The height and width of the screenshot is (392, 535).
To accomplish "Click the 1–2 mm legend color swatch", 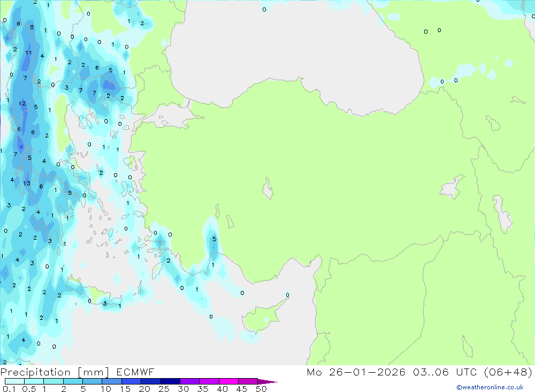I will pyautogui.click(x=53, y=381).
